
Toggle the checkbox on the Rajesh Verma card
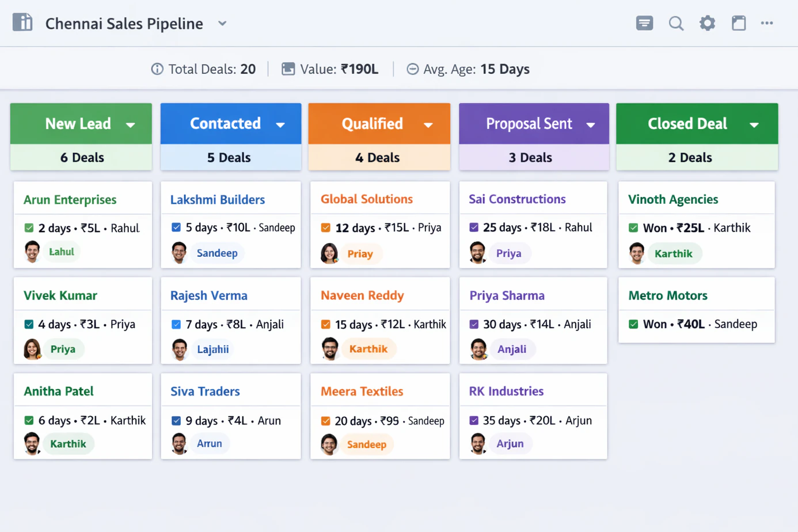[x=176, y=325]
